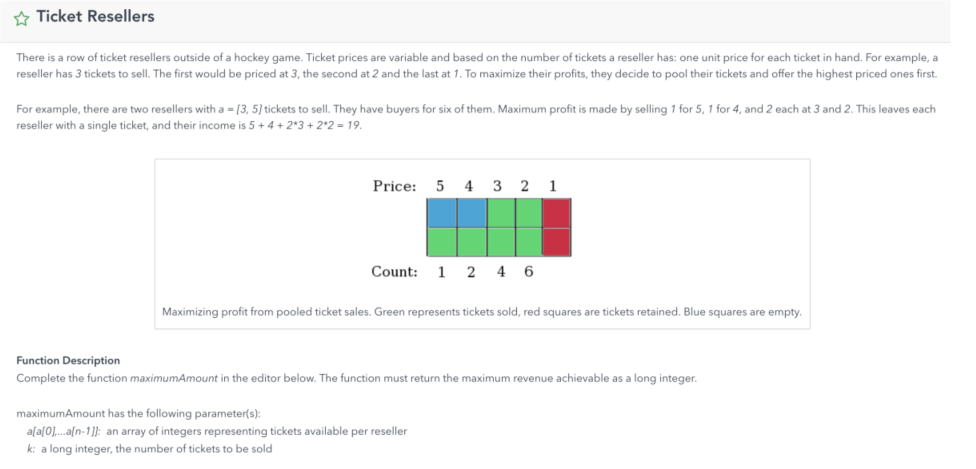Click the income calculation equaling 19
The width and height of the screenshot is (976, 469).
[305, 125]
